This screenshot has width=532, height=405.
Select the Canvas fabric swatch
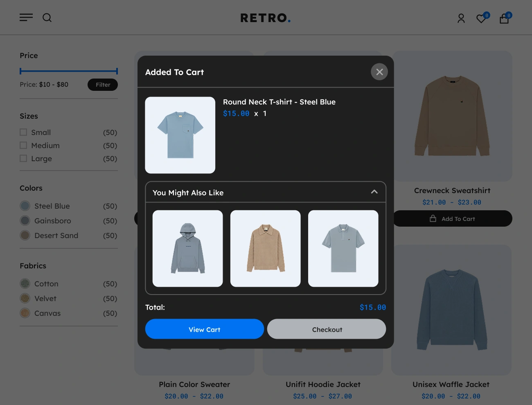pyautogui.click(x=25, y=313)
